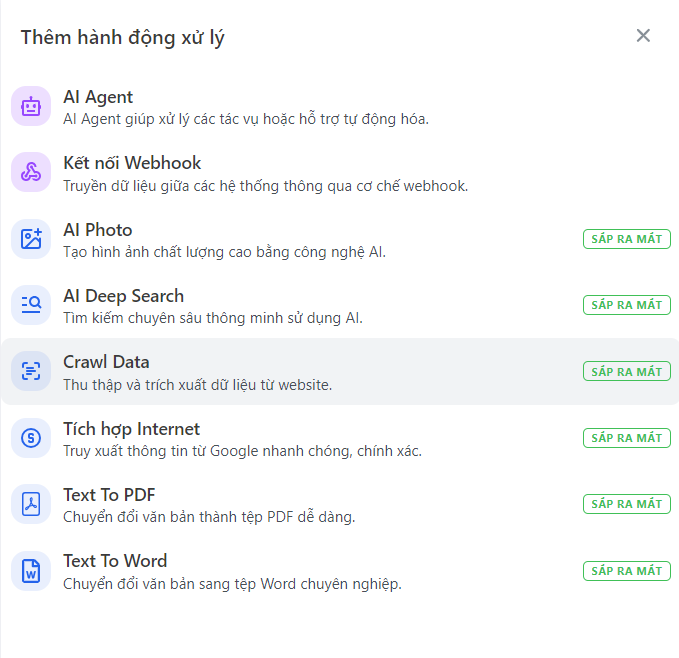Select the AI Agent action title
Viewport: 679px width, 658px height.
(x=98, y=97)
